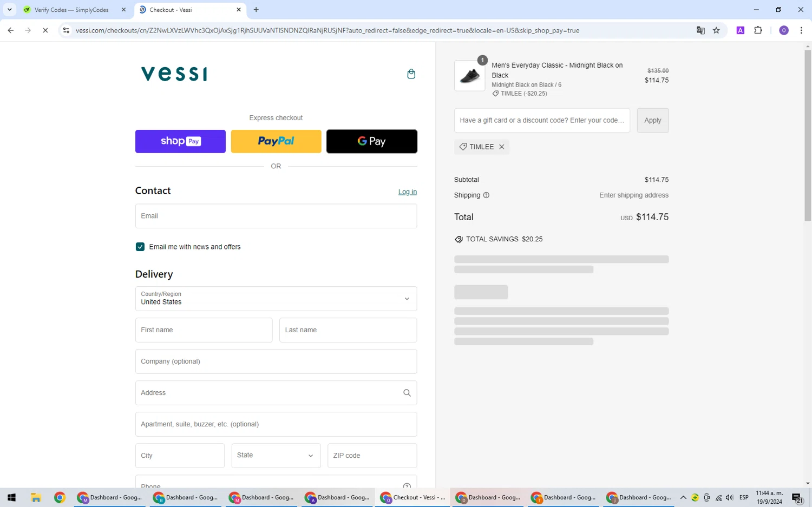The image size is (812, 507).
Task: Open a new browser tab
Action: point(256,10)
